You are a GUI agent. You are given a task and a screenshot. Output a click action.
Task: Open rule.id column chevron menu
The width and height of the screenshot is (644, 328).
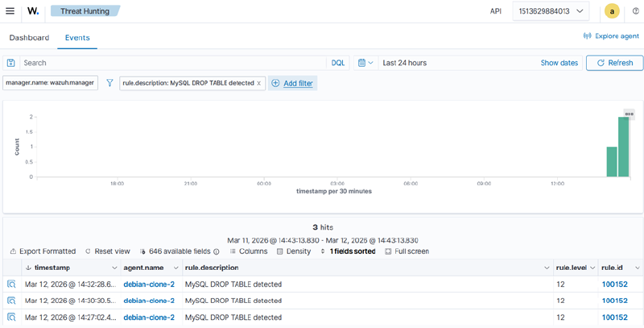pyautogui.click(x=638, y=268)
